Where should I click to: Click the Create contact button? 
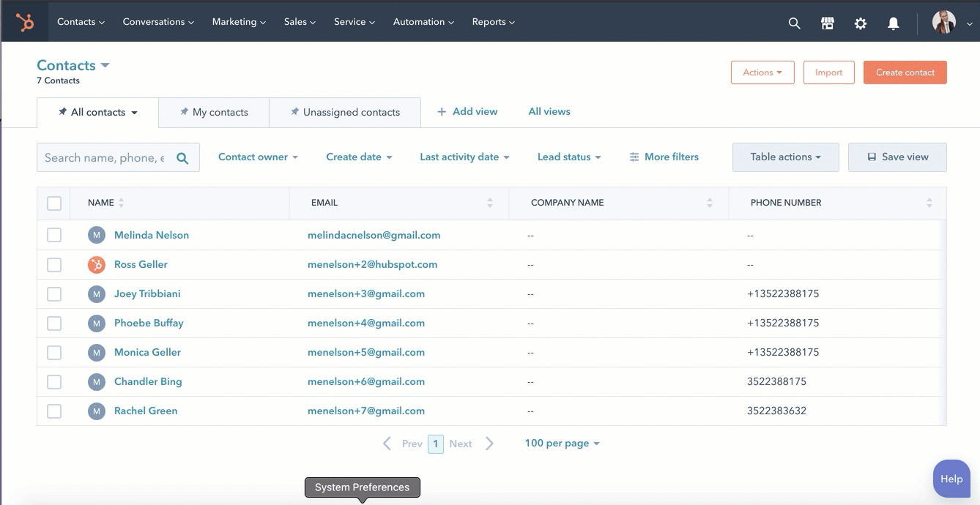pyautogui.click(x=905, y=72)
